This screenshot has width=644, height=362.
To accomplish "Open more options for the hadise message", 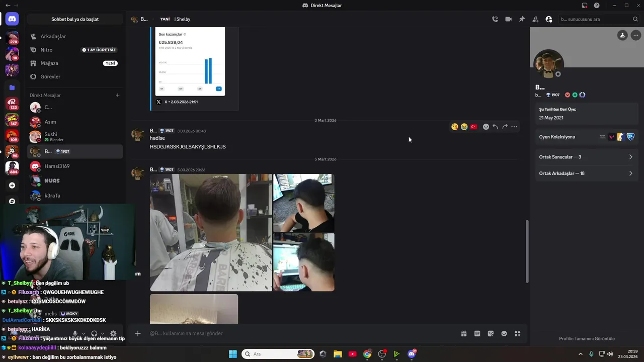I will point(514,127).
